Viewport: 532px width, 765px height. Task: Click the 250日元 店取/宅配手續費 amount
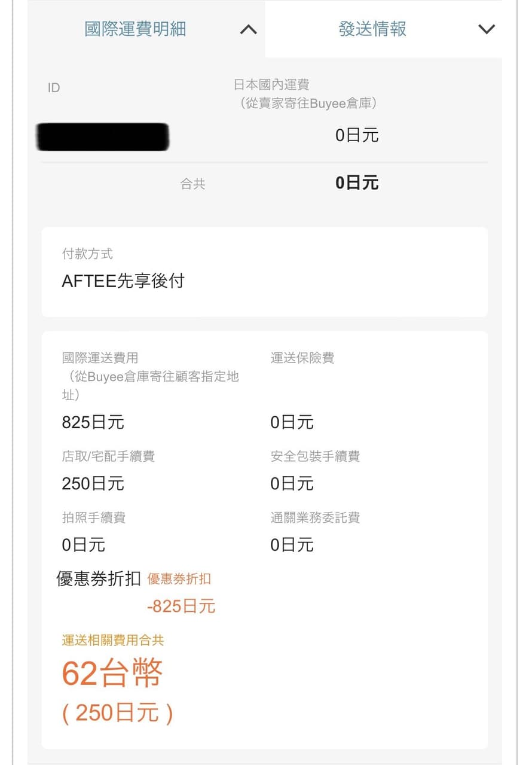coord(93,483)
